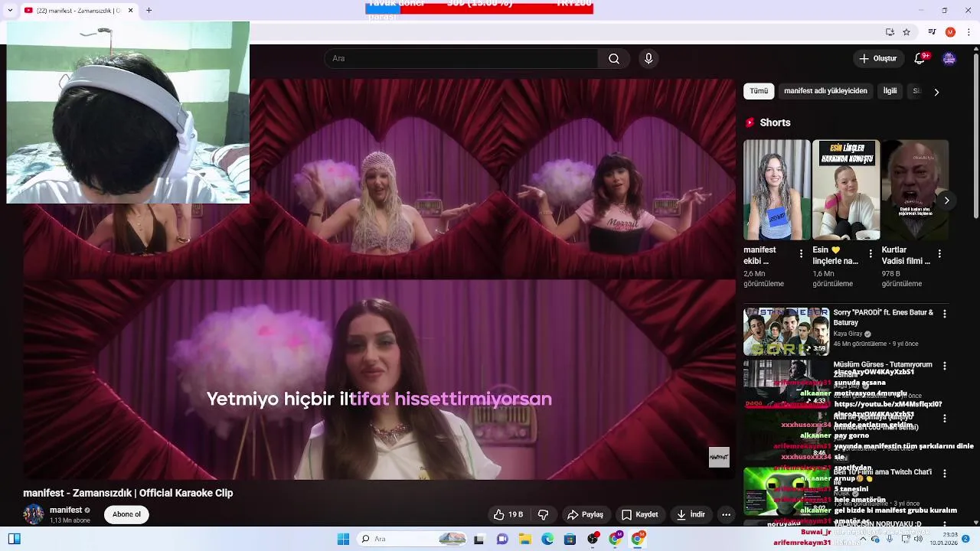Open the manifest channel avatar
This screenshot has width=980, height=551.
click(33, 514)
